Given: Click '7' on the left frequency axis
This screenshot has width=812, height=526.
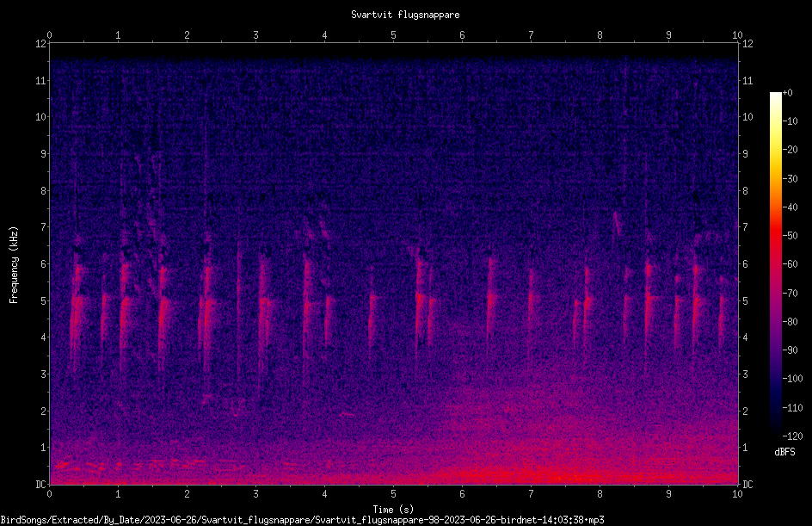Looking at the screenshot, I should point(43,227).
